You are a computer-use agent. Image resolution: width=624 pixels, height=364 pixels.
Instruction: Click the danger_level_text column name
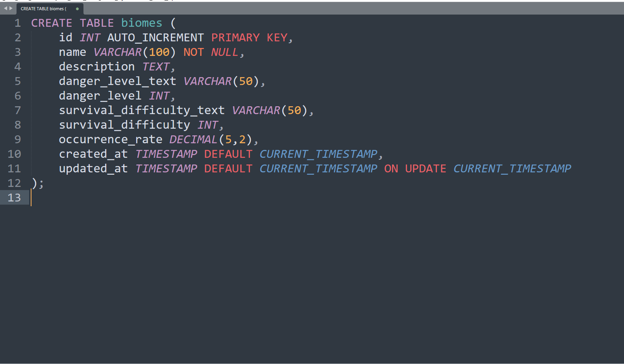[x=118, y=81]
